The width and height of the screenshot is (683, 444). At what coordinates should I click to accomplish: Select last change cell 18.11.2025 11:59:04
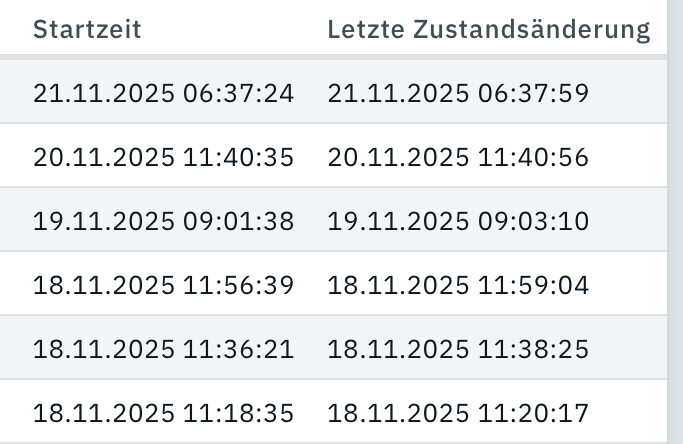point(457,285)
